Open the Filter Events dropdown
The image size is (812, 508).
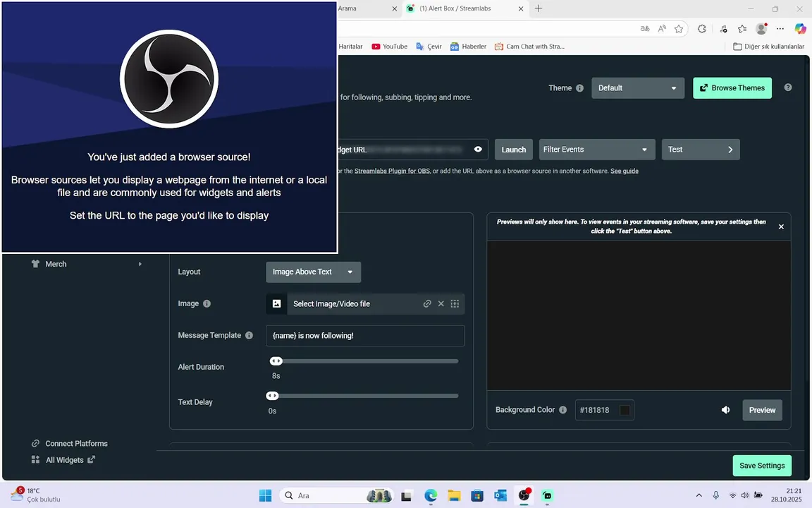596,150
